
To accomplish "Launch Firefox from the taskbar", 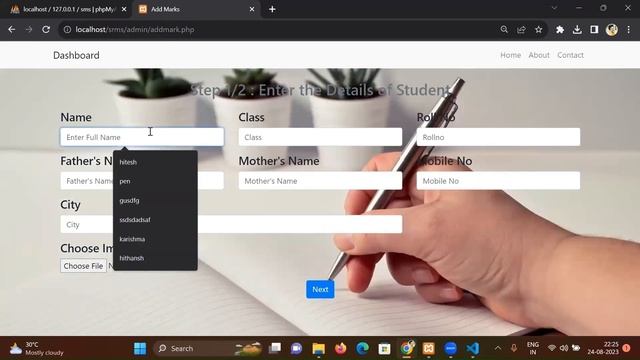I will (x=340, y=348).
